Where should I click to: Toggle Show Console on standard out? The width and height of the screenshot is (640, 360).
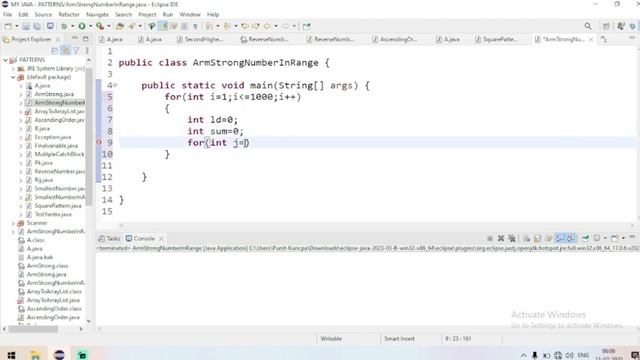(x=560, y=238)
